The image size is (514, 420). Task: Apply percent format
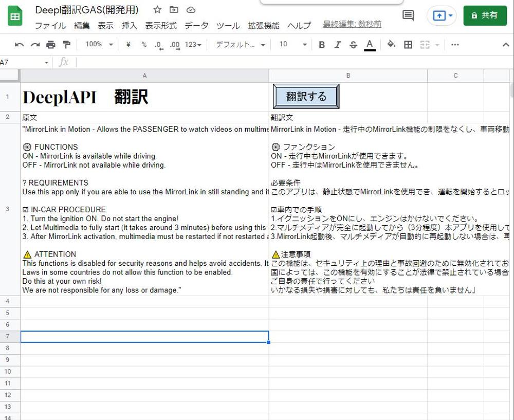point(144,44)
